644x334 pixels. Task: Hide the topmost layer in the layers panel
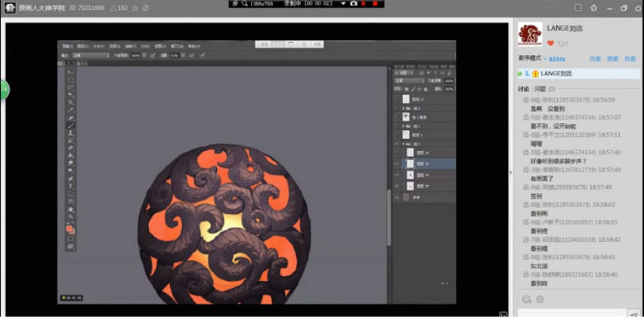click(x=397, y=99)
